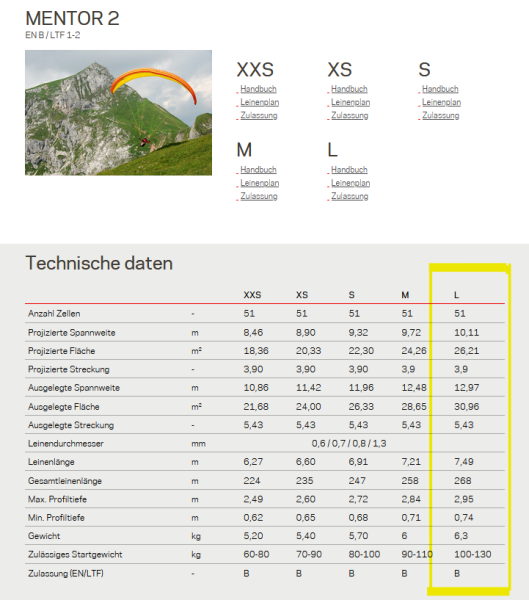Click the Technische daten heading
The width and height of the screenshot is (529, 600).
pyautogui.click(x=99, y=263)
